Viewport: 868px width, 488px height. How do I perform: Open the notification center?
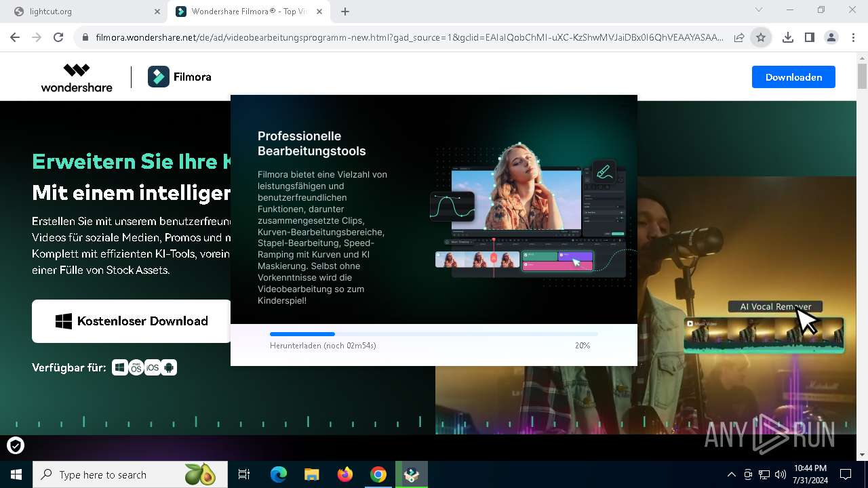846,474
